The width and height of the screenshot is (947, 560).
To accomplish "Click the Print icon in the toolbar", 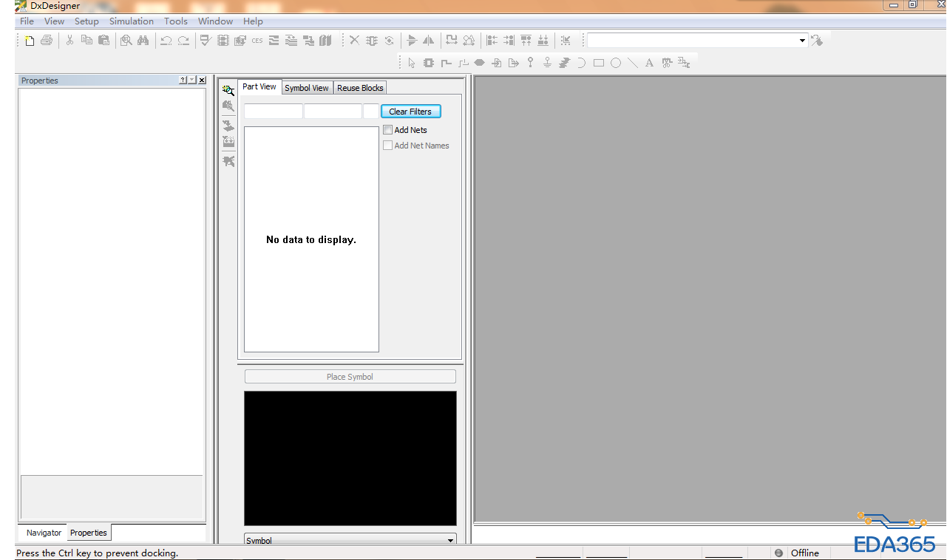I will coord(47,41).
